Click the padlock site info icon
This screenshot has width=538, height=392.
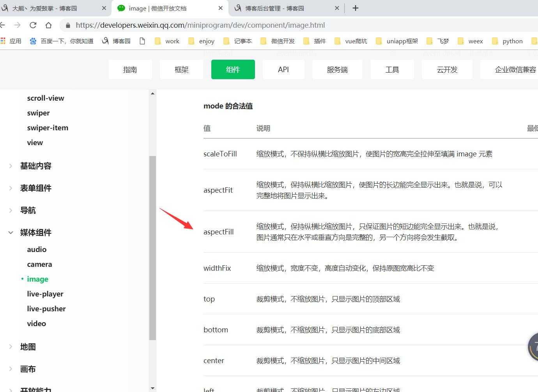68,25
